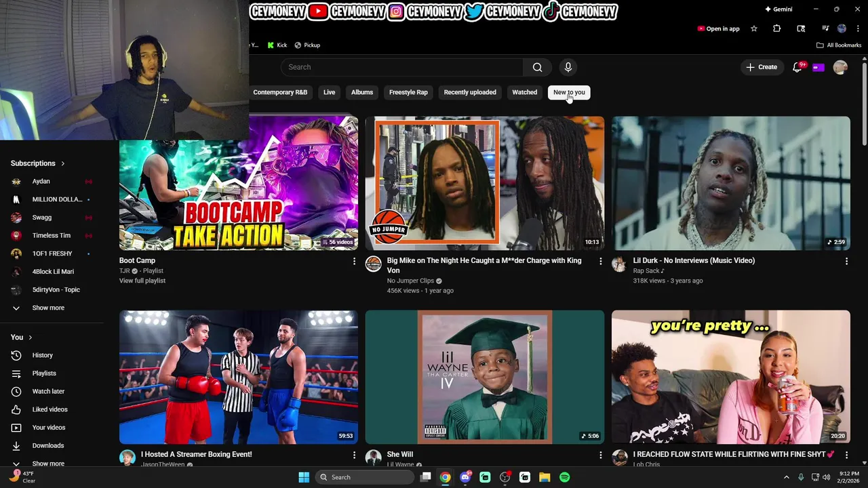Select Albums filter chip
Viewport: 868px width, 488px height.
[362, 92]
